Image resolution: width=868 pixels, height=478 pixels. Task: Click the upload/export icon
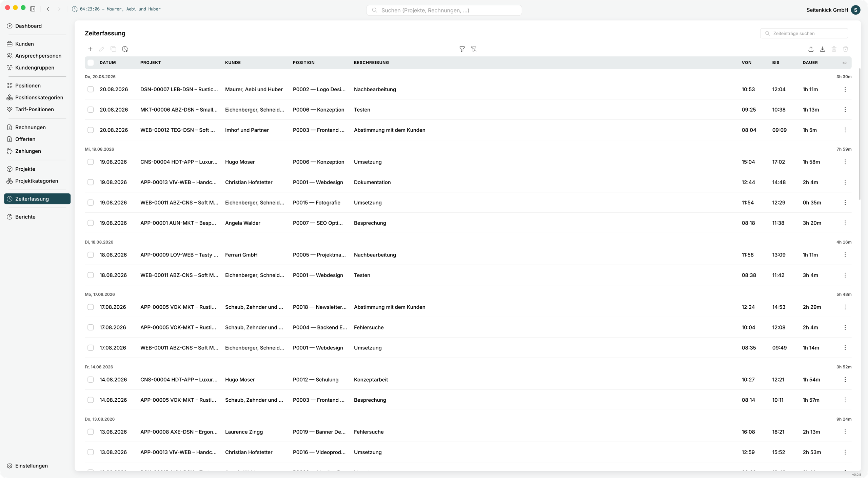(811, 49)
